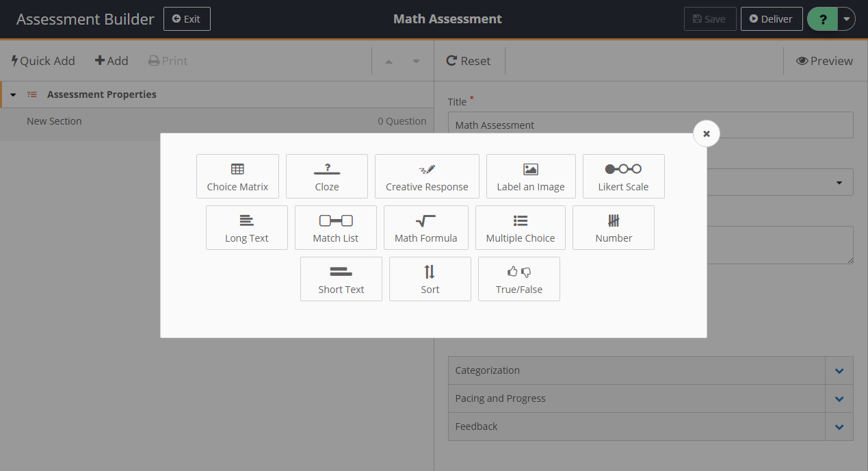
Task: Expand the Feedback section
Action: pos(839,427)
